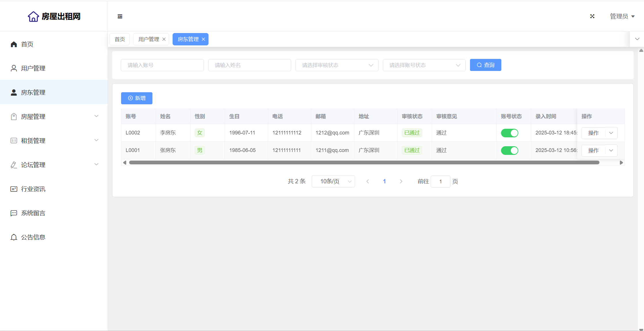The image size is (644, 331).
Task: Click the sidebar collapse hamburger icon
Action: (120, 16)
